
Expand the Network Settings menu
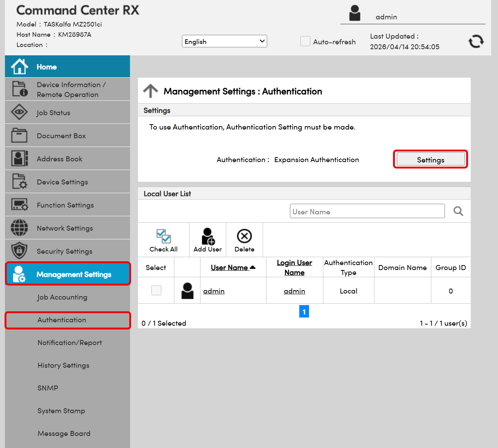65,228
